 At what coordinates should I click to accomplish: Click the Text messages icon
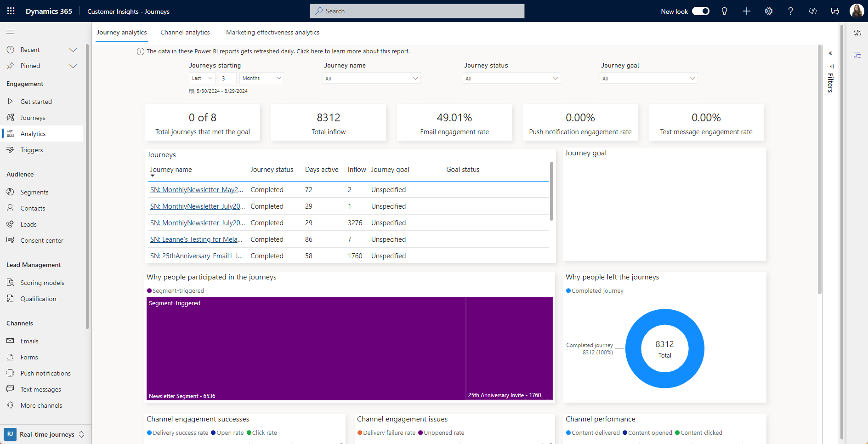pyautogui.click(x=10, y=389)
